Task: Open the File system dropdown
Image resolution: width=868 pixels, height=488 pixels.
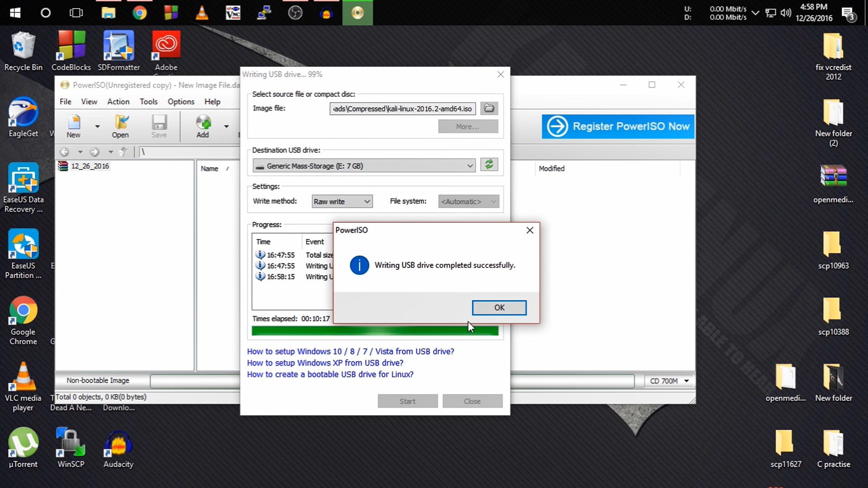Action: 468,202
